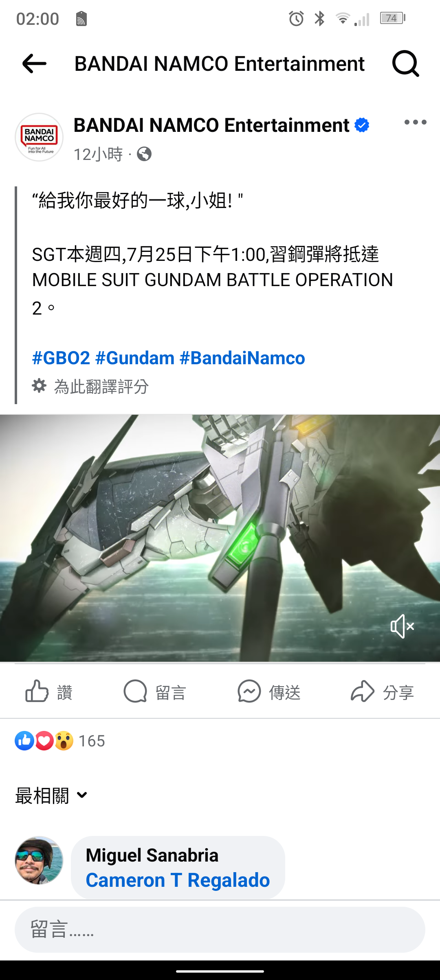Screen dimensions: 440x980
Task: Open the #GBO2 hashtag link
Action: [61, 358]
